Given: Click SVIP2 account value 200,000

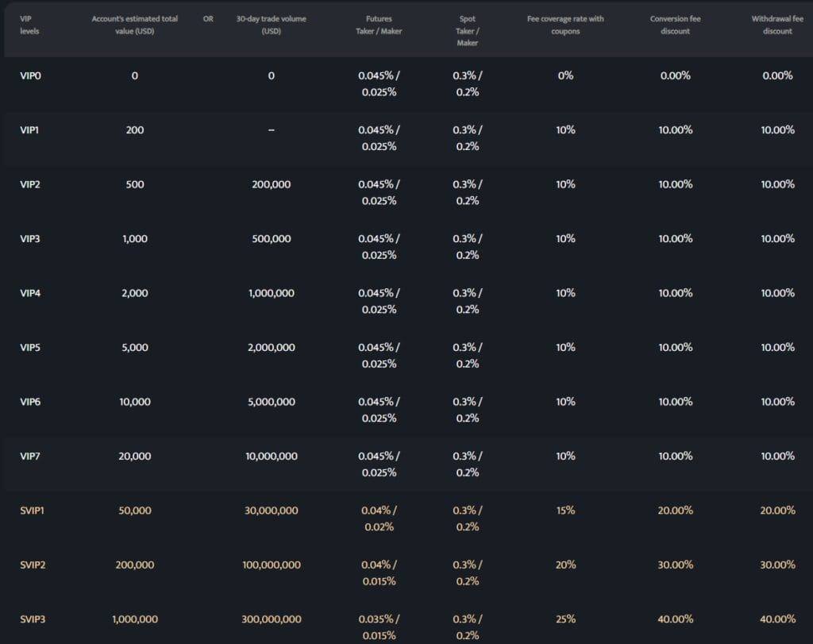Looking at the screenshot, I should (x=135, y=565).
